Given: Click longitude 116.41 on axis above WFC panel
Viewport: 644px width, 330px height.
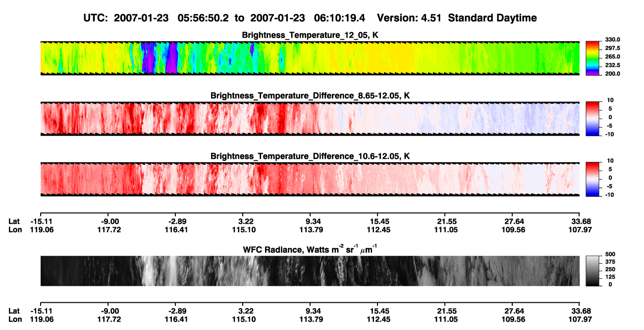Looking at the screenshot, I should [x=177, y=230].
